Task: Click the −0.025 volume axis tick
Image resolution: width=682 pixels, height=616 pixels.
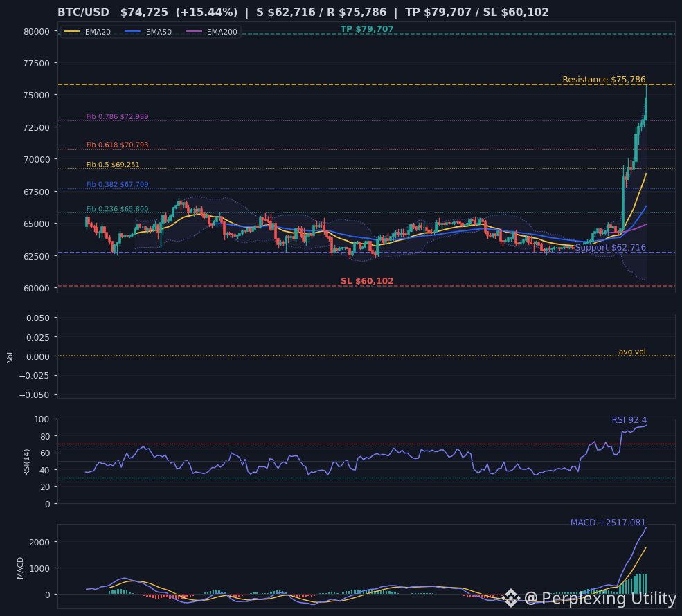Action: coord(35,376)
